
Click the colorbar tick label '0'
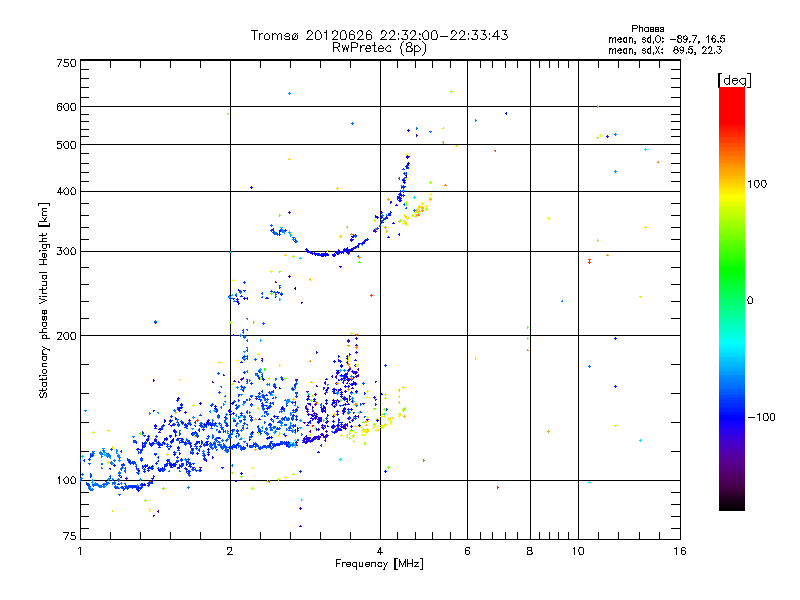tap(749, 301)
